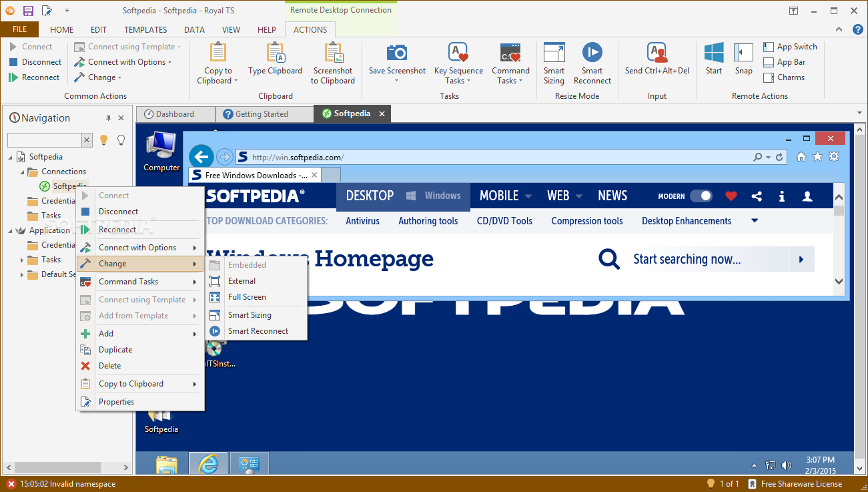Click Internet Explorer on remote taskbar
The image size is (868, 492).
click(x=208, y=465)
